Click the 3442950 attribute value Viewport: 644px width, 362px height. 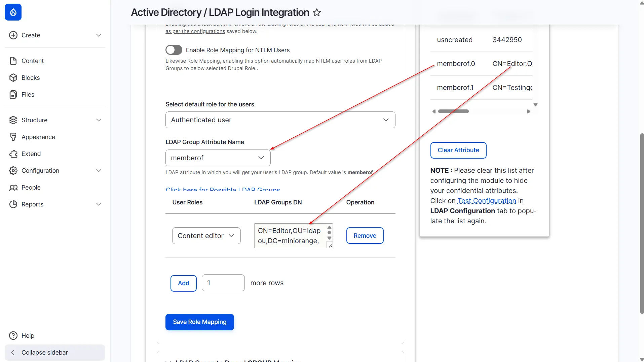pyautogui.click(x=507, y=40)
